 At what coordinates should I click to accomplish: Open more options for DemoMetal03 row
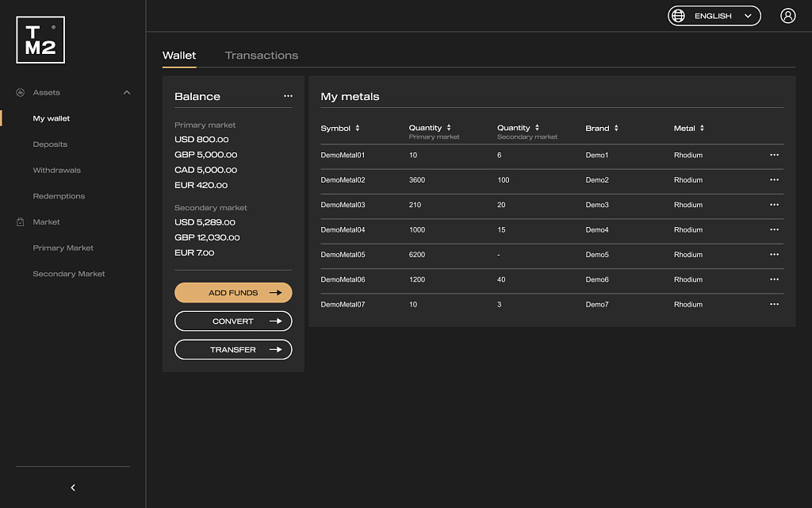coord(774,205)
